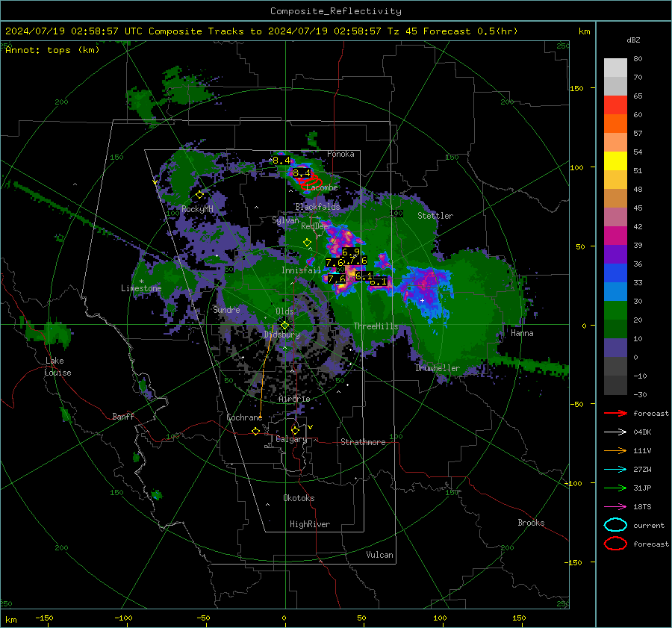Click the RedDeer city label
672x628 pixels.
pyautogui.click(x=317, y=226)
